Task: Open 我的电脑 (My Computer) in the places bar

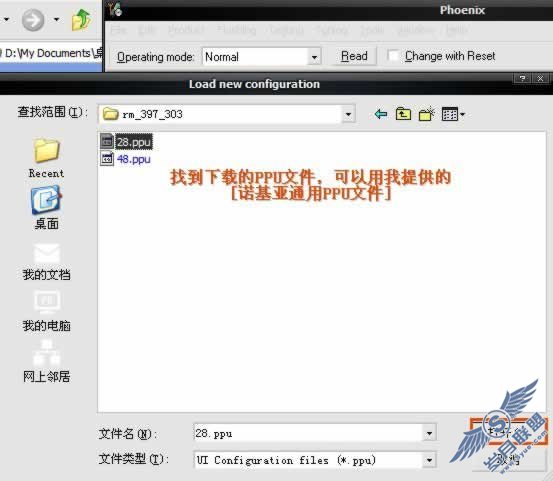Action: tap(46, 311)
